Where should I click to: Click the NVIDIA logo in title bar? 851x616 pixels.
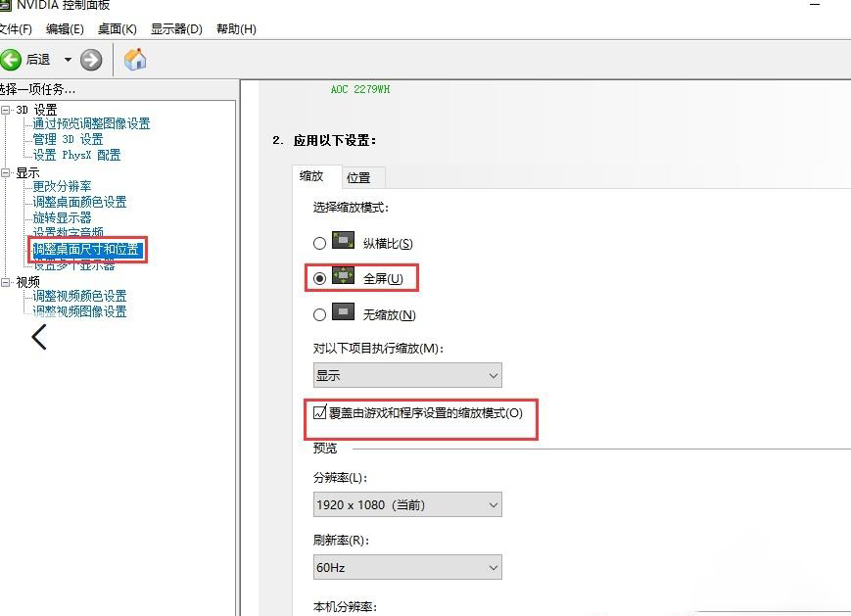click(5, 5)
